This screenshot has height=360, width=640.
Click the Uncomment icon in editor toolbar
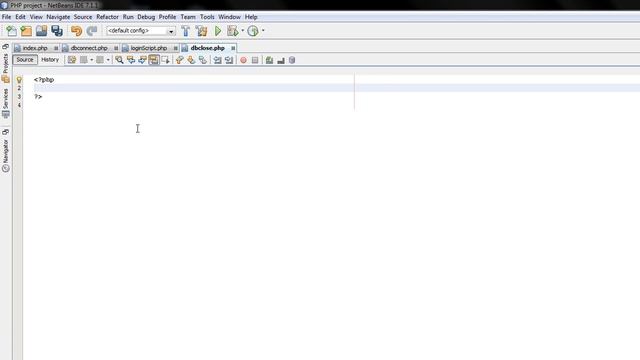(281, 60)
